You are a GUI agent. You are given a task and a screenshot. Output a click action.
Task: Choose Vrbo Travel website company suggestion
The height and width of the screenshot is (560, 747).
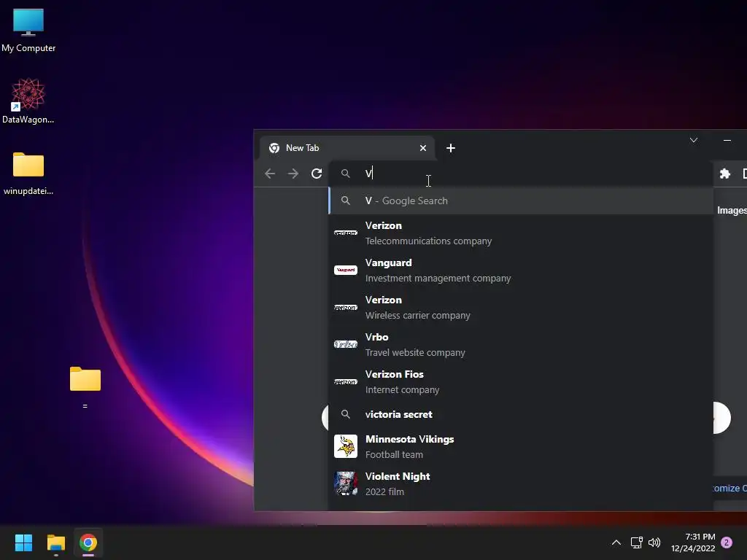tap(521, 344)
